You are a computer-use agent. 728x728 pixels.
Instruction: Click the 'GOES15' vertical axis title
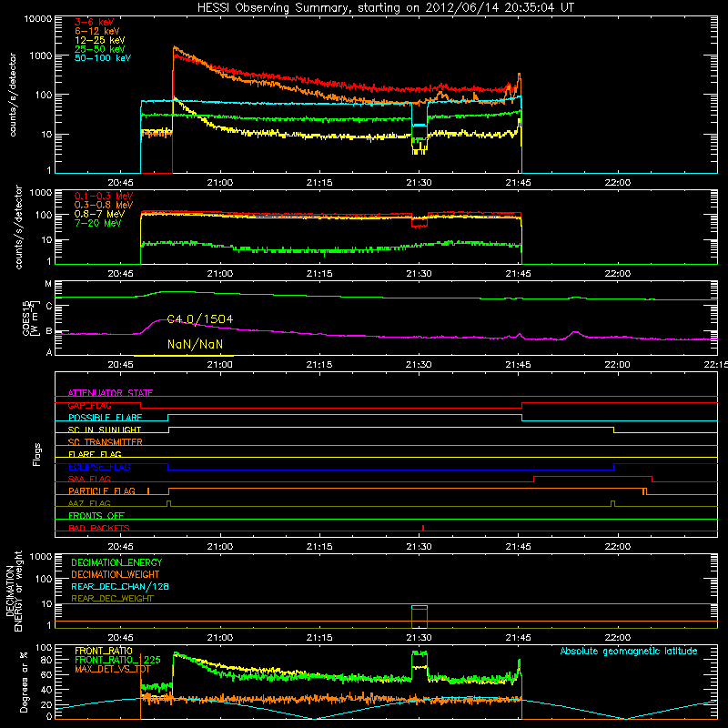(26, 318)
